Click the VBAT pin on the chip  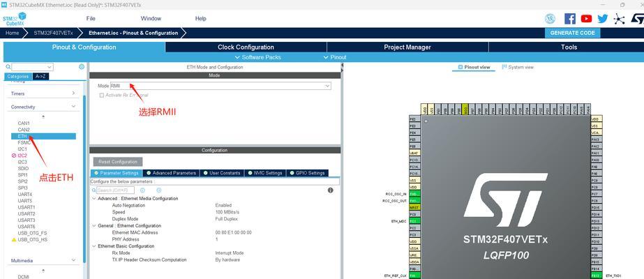(415, 153)
